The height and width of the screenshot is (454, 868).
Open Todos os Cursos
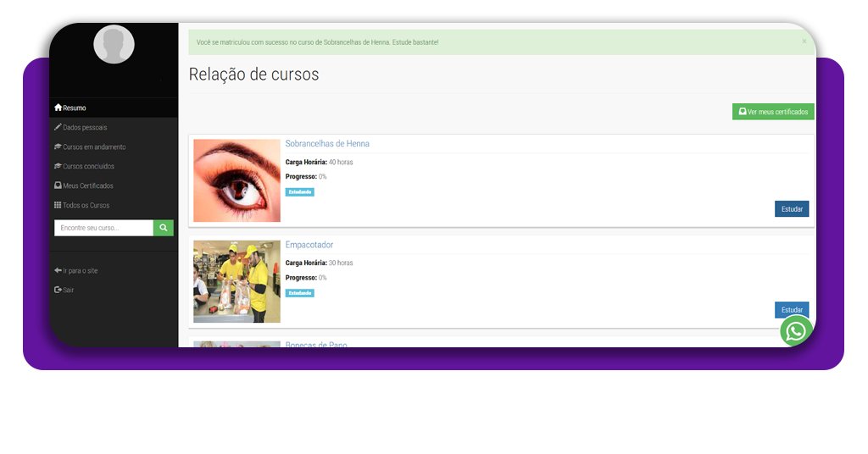tap(82, 205)
